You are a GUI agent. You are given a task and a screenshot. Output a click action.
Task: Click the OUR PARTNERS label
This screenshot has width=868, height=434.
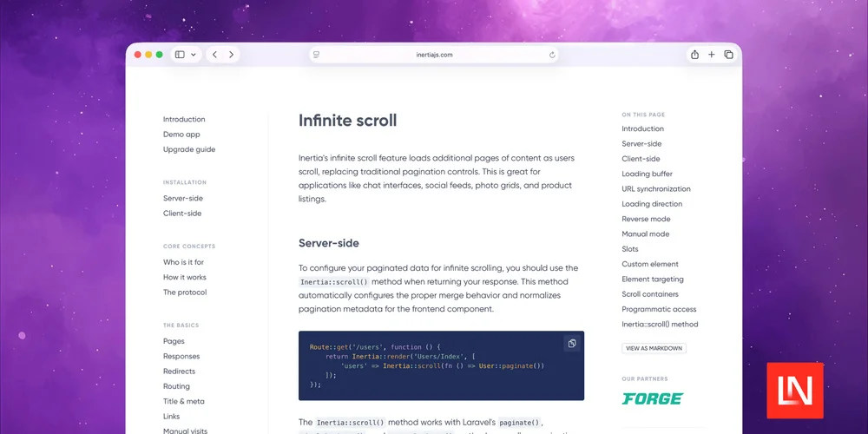click(645, 379)
